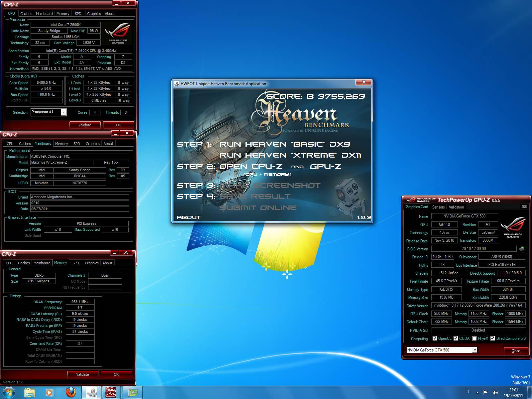Image resolution: width=532 pixels, height=399 pixels.
Task: Open Memory tab in top CPU-Z window
Action: (63, 14)
